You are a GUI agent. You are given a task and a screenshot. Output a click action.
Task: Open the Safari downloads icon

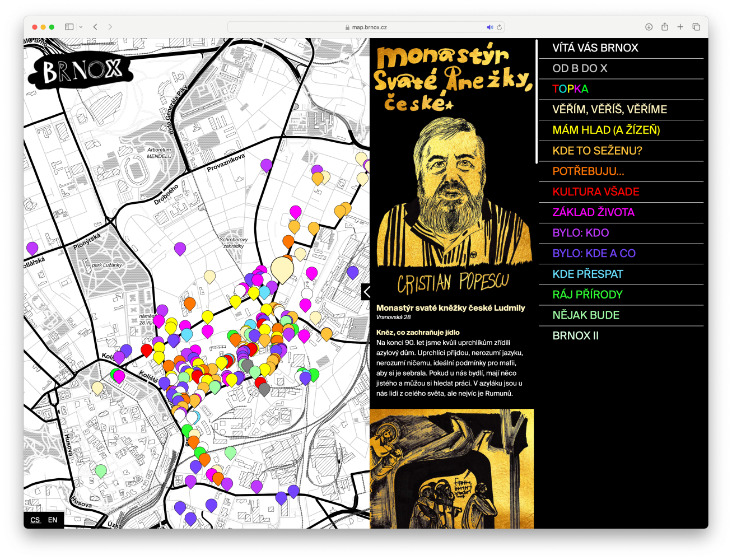[x=649, y=27]
